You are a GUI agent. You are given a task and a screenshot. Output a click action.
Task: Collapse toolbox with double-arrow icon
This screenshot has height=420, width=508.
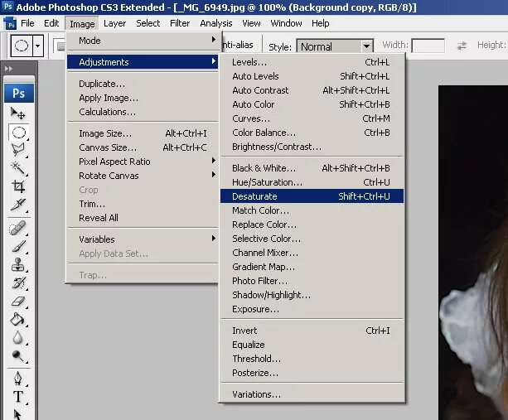click(8, 68)
